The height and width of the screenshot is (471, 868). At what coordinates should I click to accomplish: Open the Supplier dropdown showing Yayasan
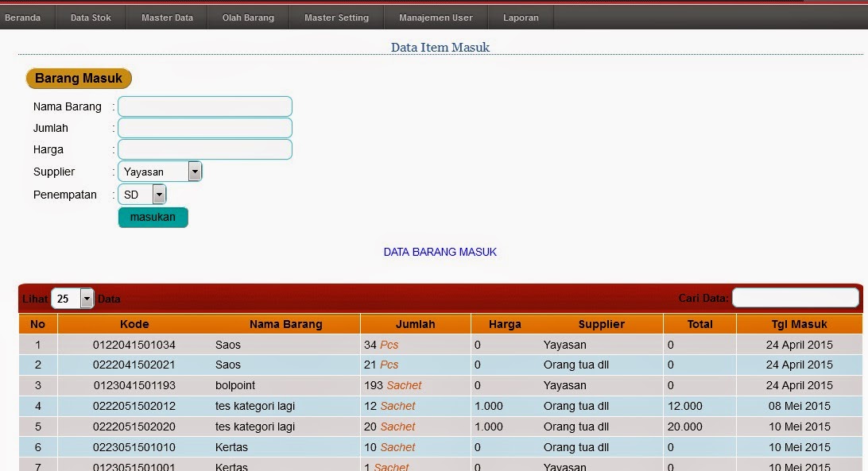tap(195, 171)
